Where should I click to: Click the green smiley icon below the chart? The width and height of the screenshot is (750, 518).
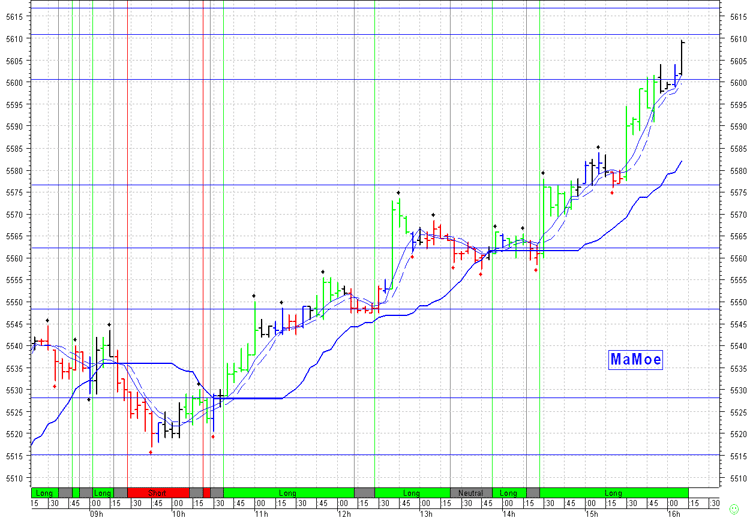pyautogui.click(x=734, y=508)
